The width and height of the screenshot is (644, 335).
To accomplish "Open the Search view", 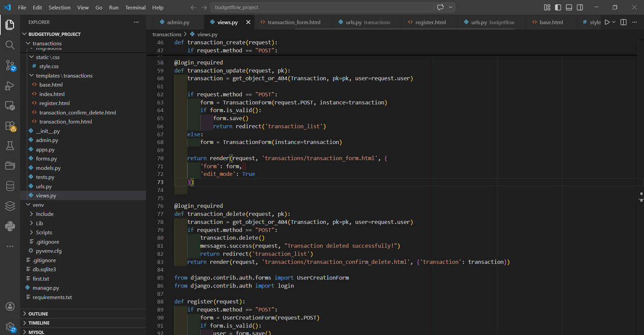I will [10, 45].
